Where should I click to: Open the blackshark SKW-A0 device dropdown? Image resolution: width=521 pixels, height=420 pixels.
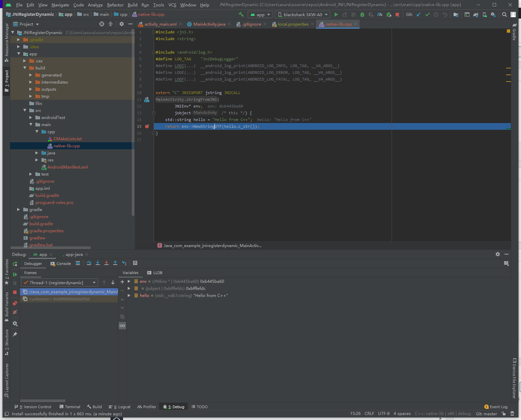(x=302, y=14)
